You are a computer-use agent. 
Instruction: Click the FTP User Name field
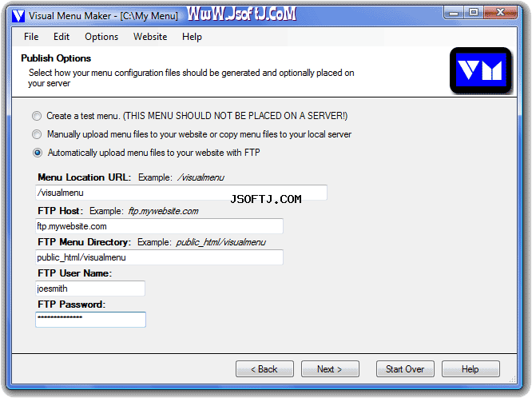90,289
